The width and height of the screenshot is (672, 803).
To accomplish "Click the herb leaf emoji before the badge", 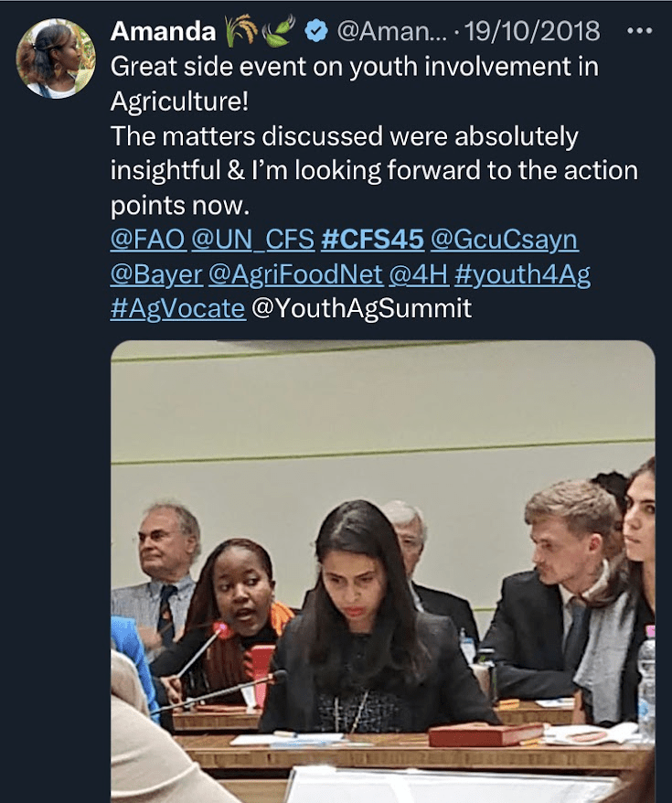I will click(278, 31).
